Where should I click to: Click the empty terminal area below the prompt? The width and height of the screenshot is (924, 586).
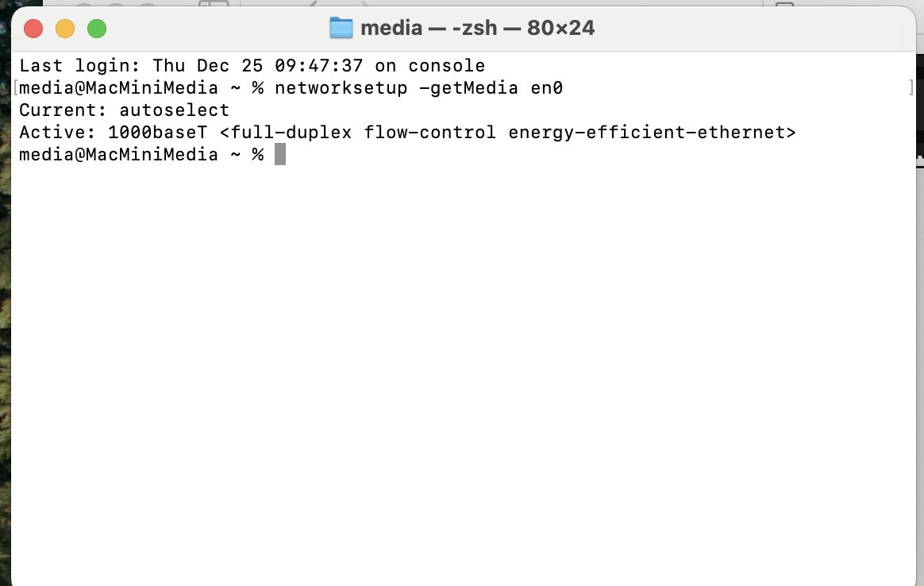460,357
